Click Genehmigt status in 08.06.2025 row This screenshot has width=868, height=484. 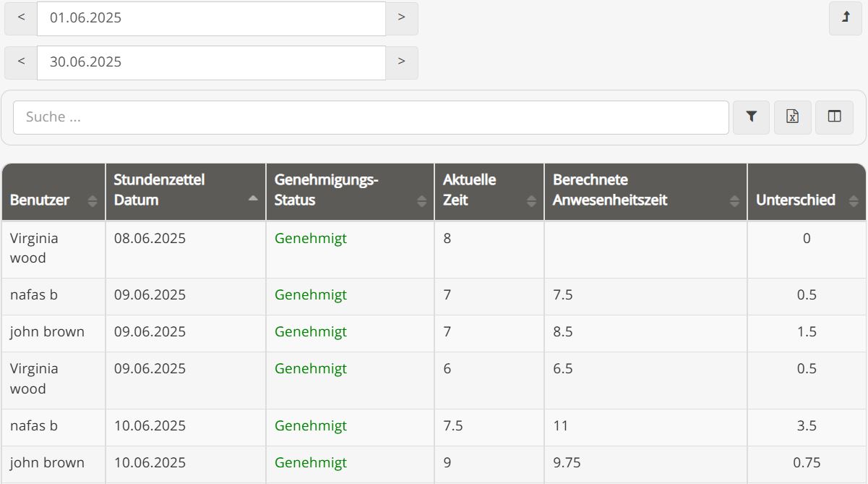(x=311, y=238)
